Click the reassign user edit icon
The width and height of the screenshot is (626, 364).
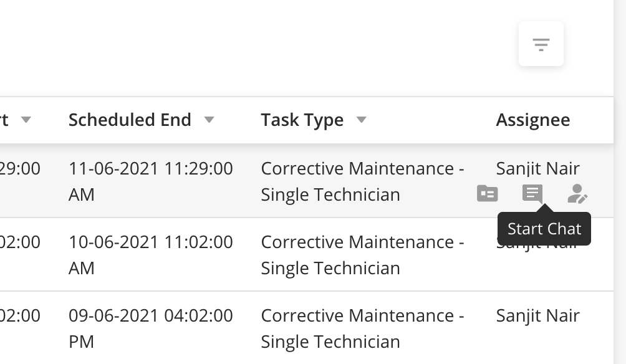(577, 194)
